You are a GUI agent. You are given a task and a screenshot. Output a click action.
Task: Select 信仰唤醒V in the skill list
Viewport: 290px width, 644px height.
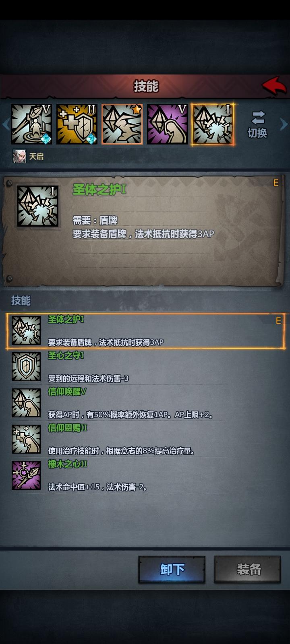tap(146, 403)
